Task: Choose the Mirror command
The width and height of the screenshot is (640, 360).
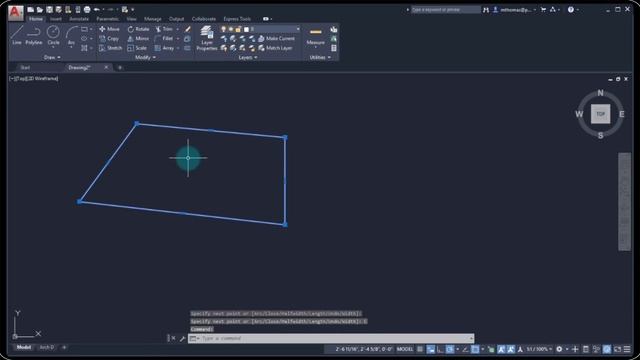Action: click(x=138, y=38)
